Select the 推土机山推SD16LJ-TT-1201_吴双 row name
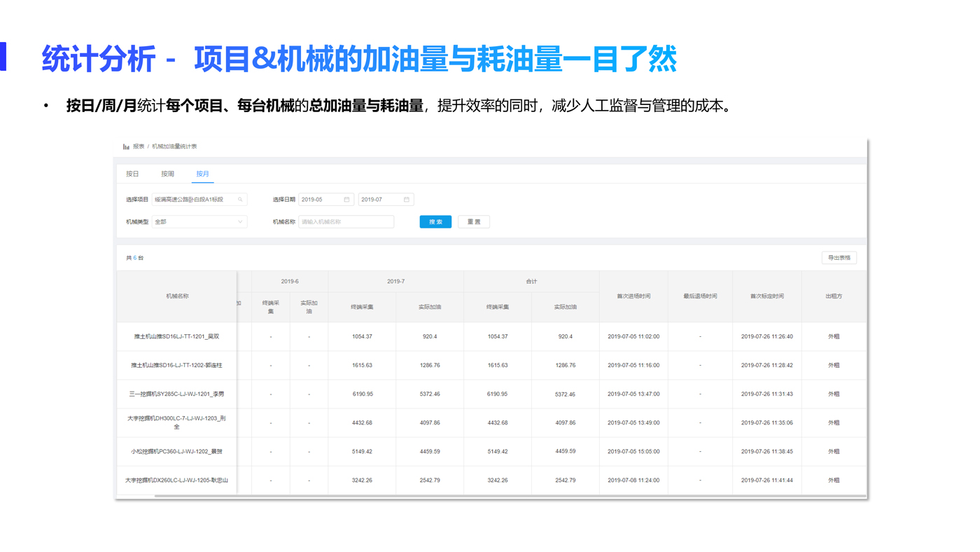The height and width of the screenshot is (552, 980). 176,337
